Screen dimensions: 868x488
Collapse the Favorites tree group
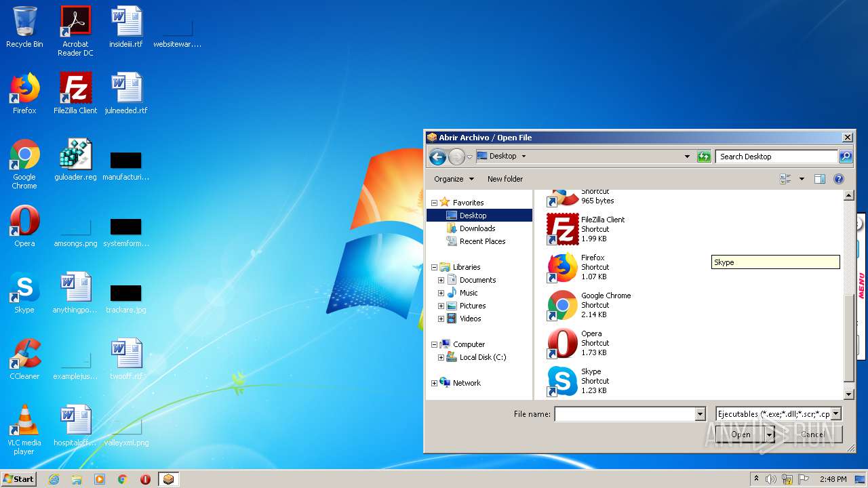(434, 203)
